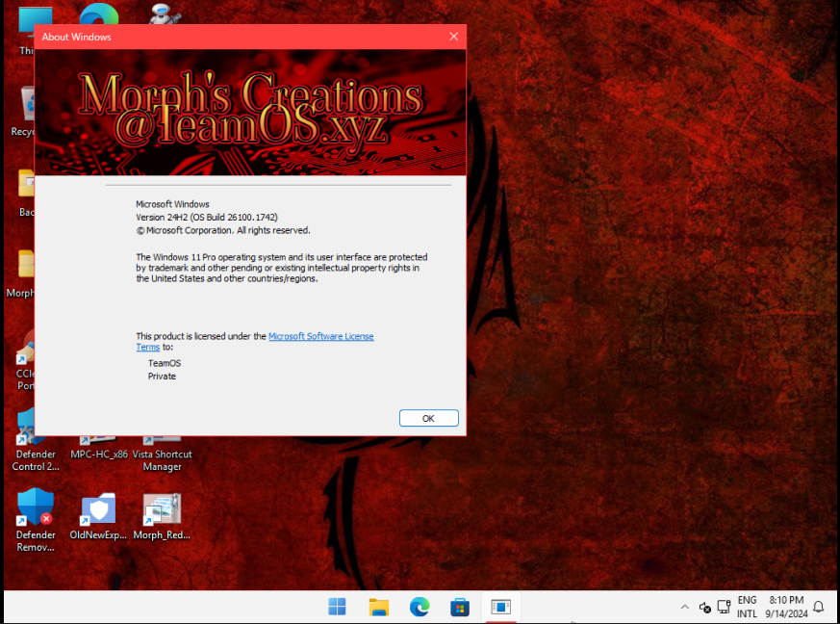Select the Morph folder on the desktop
This screenshot has height=624, width=840.
click(21, 273)
